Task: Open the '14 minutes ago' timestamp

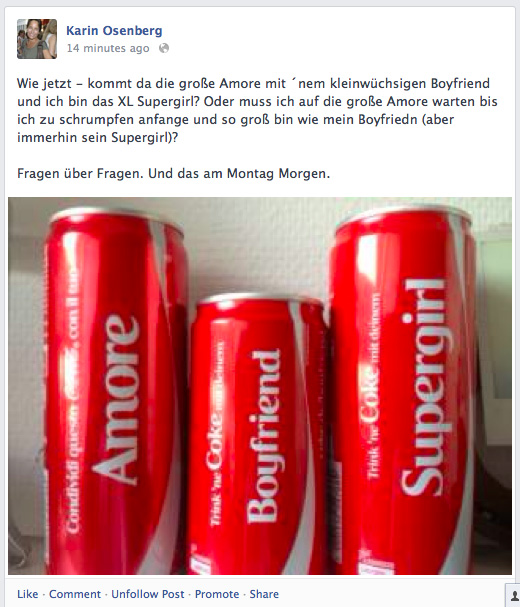Action: (108, 48)
